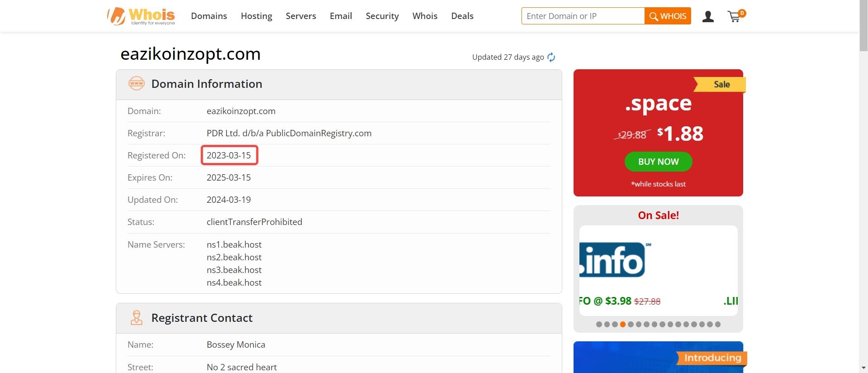Open the Email menu
The image size is (868, 373).
tap(341, 16)
